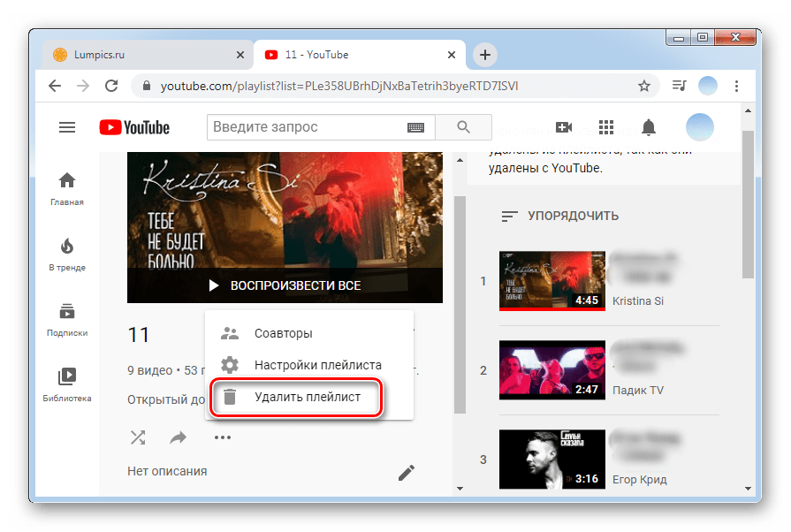Open YouTube apps grid icon

[x=606, y=127]
